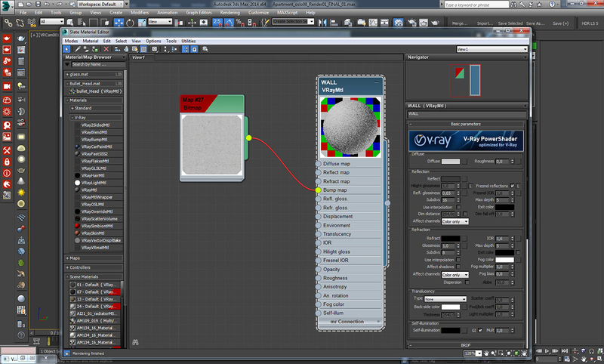This screenshot has width=604, height=364.
Task: Pick material from object eyedropper icon
Action: 78,49
